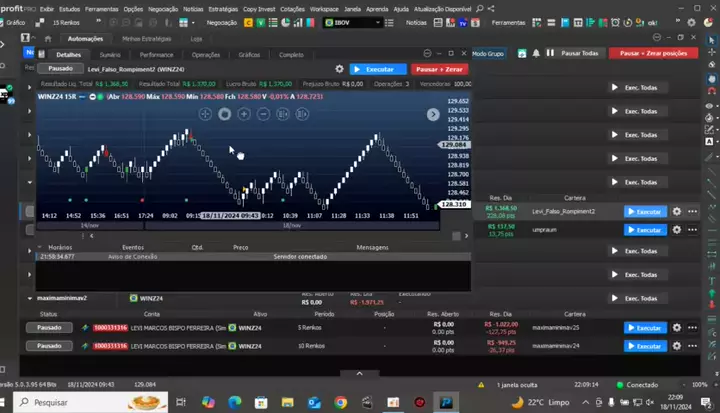
Task: Open Microsoft Edge from the taskbar
Action: 235,402
